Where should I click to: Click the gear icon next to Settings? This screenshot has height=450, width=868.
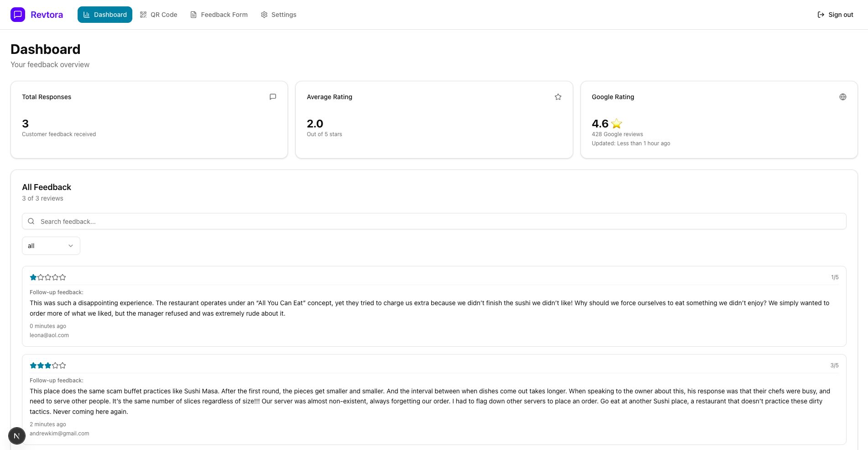tap(264, 14)
